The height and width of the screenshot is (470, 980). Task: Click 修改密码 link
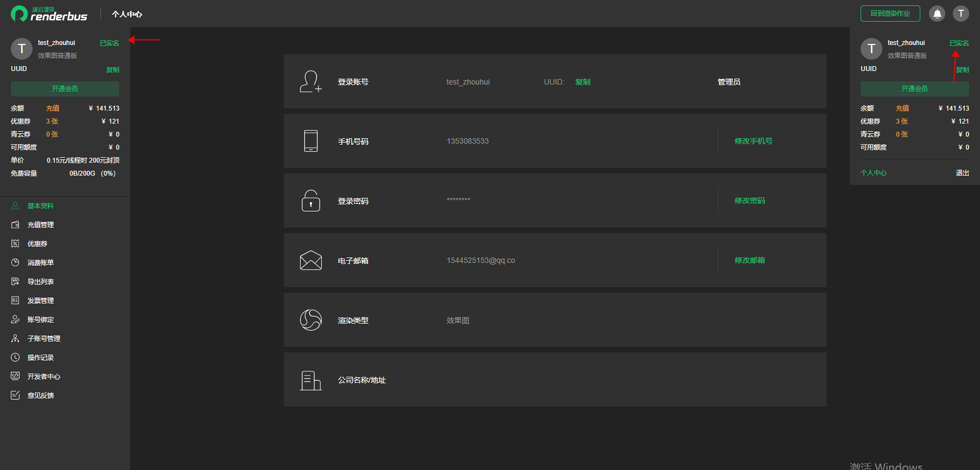click(749, 201)
